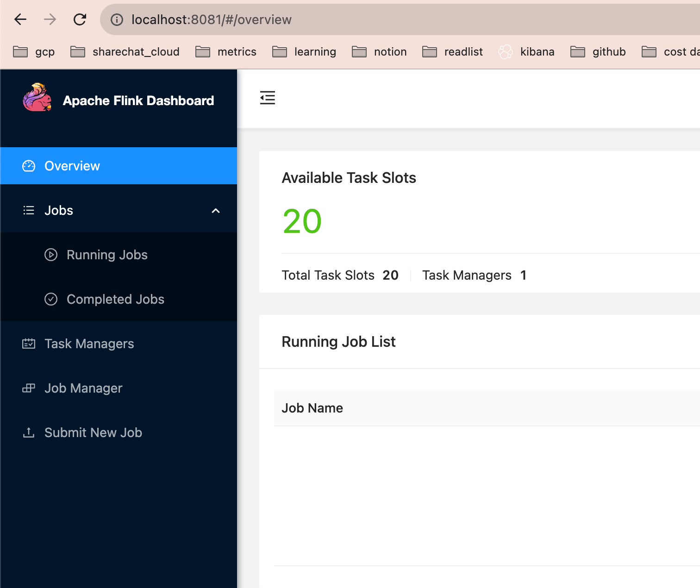Open the Completed Jobs list
Image resolution: width=700 pixels, height=588 pixels.
coord(119,299)
